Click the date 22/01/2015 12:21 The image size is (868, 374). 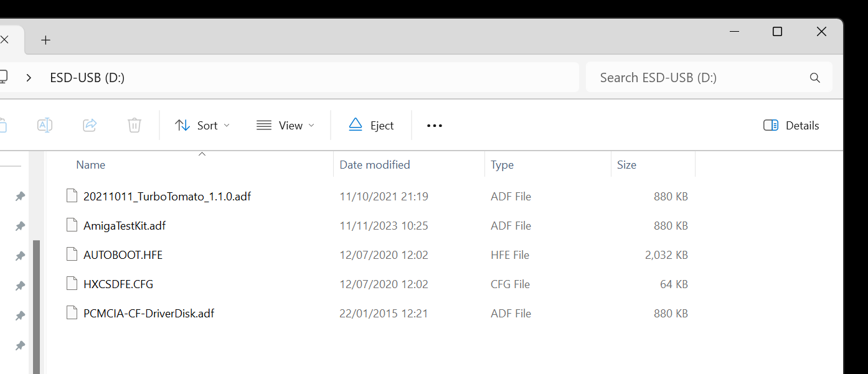click(x=384, y=313)
